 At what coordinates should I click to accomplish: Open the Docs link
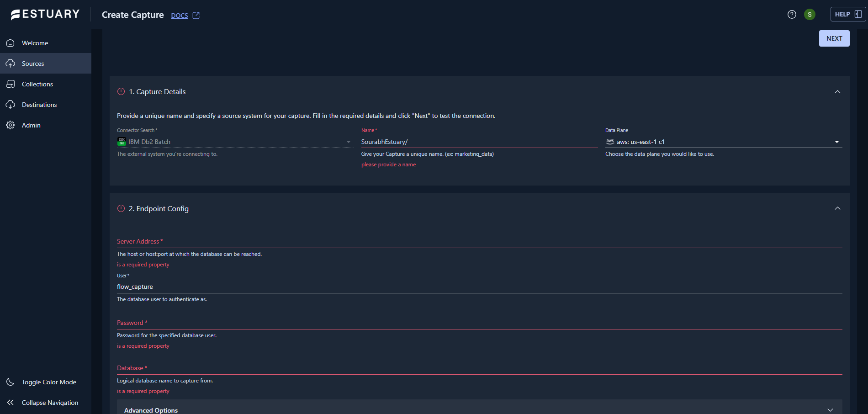tap(179, 16)
